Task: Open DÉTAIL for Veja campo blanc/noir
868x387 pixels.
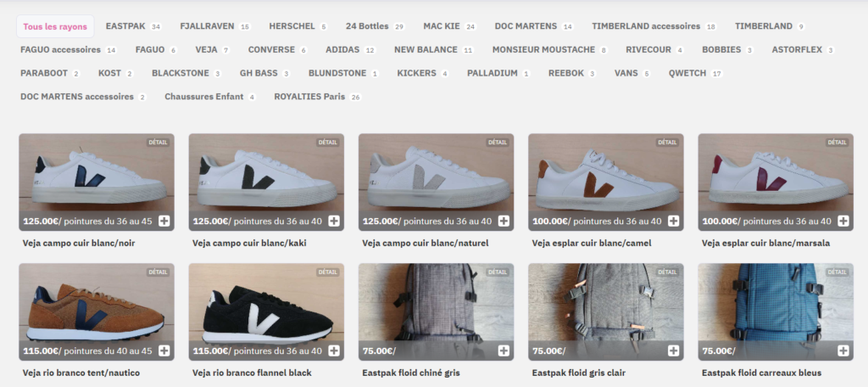Action: [x=158, y=143]
